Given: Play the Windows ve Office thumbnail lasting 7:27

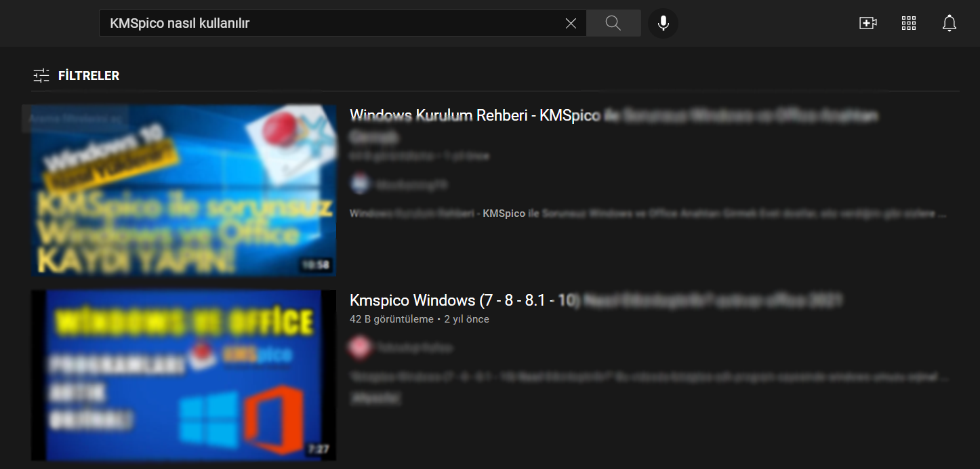Looking at the screenshot, I should [184, 375].
